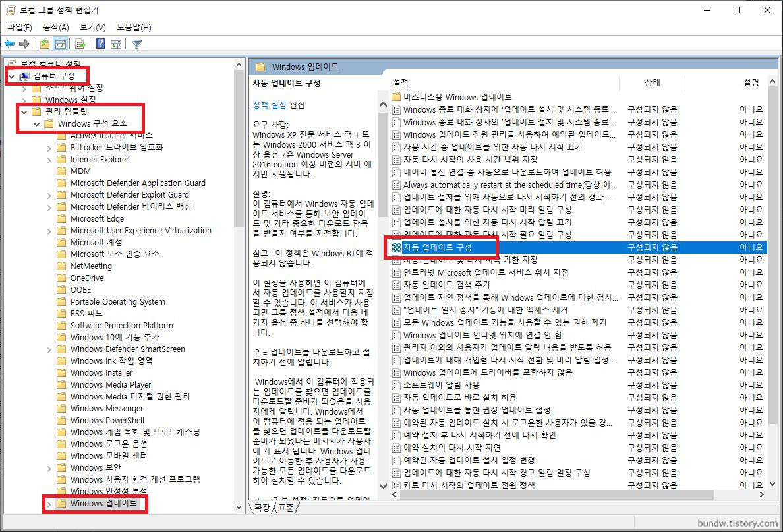This screenshot has width=783, height=532.
Task: Collapse the Windows 구성 요소 tree node
Action: 36,124
